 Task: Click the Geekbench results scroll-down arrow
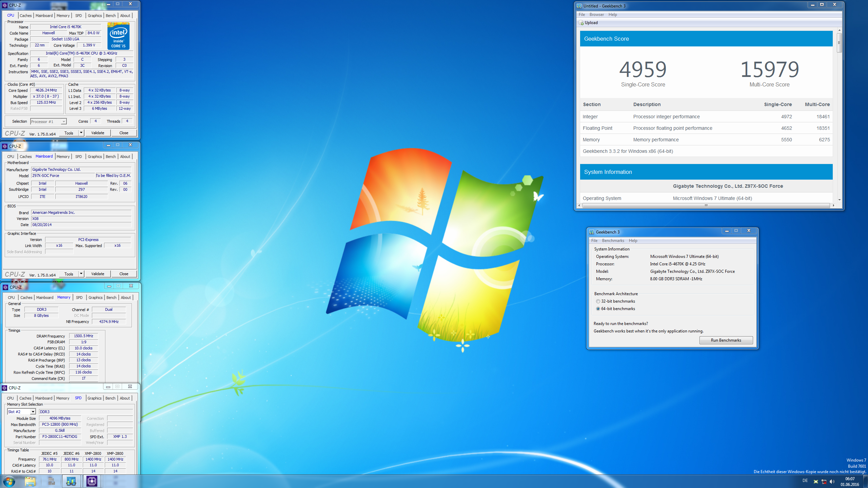tap(840, 200)
